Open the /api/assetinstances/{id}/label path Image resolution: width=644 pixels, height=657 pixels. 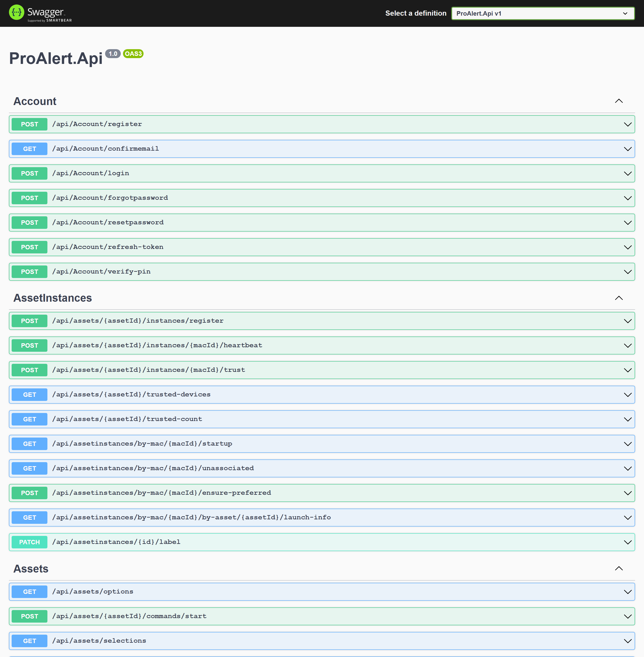pyautogui.click(x=116, y=542)
